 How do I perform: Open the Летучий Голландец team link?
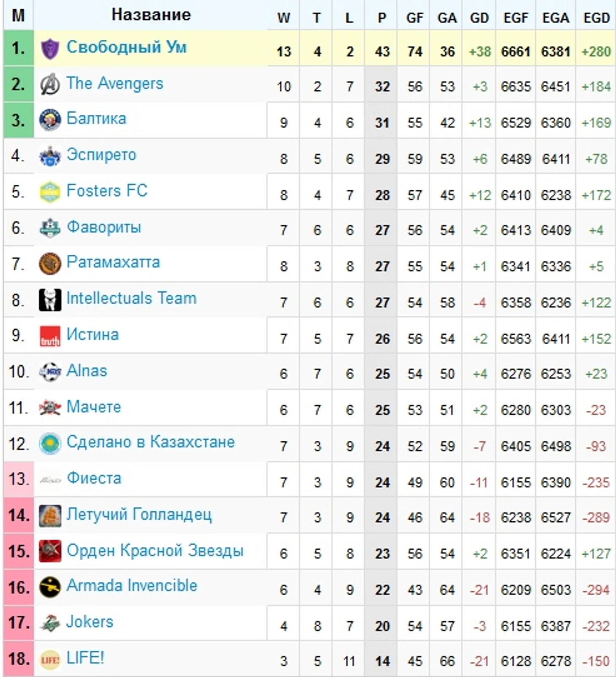click(139, 515)
